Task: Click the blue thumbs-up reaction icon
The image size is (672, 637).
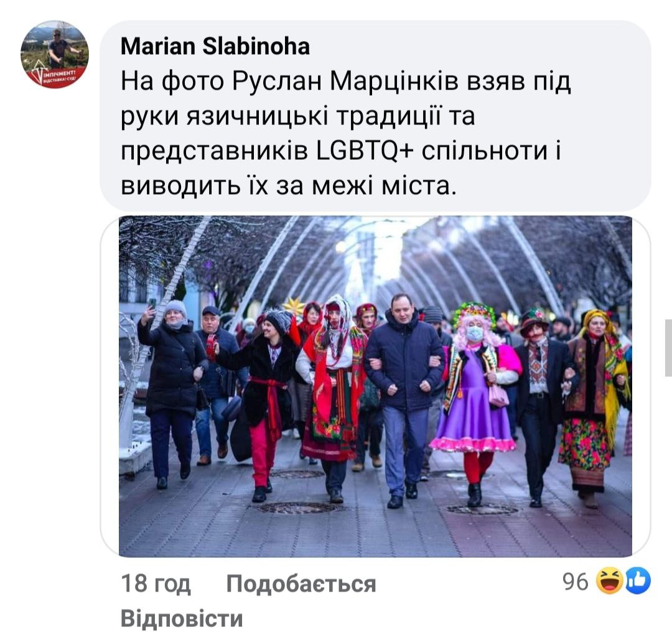Action: pos(638,582)
